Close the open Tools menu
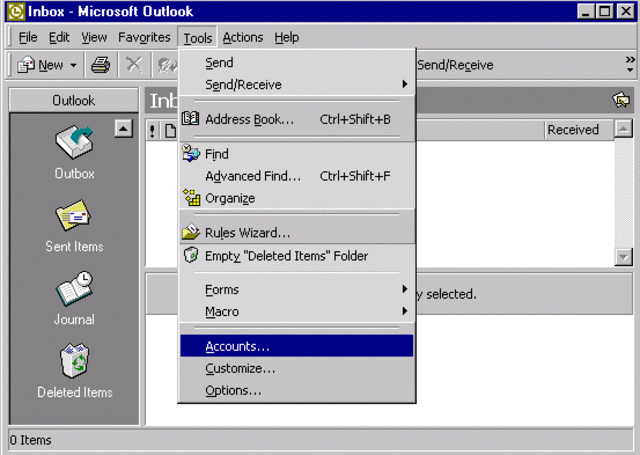Screen dimensions: 640x455 (198, 38)
